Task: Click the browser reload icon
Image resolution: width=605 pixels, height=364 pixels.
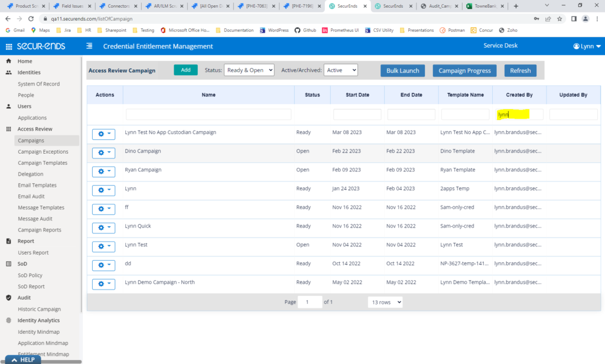Action: tap(31, 18)
